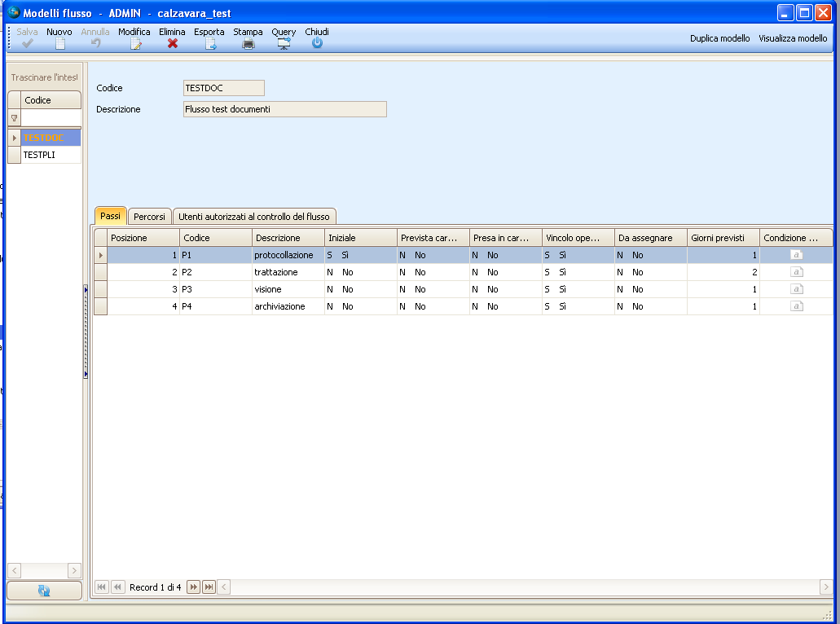This screenshot has width=840, height=624.
Task: Click the Modifica edit icon
Action: click(135, 44)
